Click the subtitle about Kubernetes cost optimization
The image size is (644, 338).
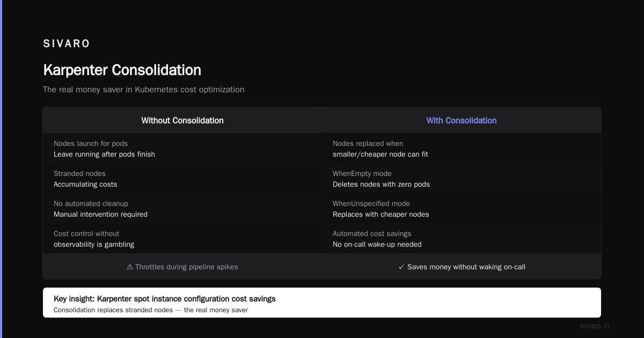coord(143,90)
